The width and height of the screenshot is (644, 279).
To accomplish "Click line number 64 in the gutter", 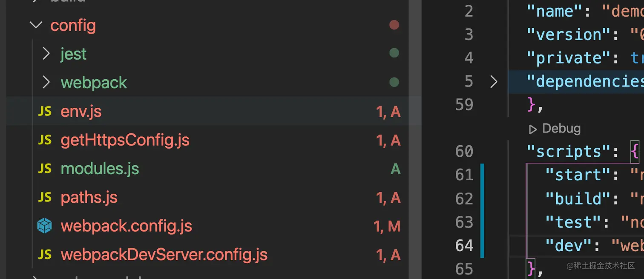I will (x=464, y=246).
